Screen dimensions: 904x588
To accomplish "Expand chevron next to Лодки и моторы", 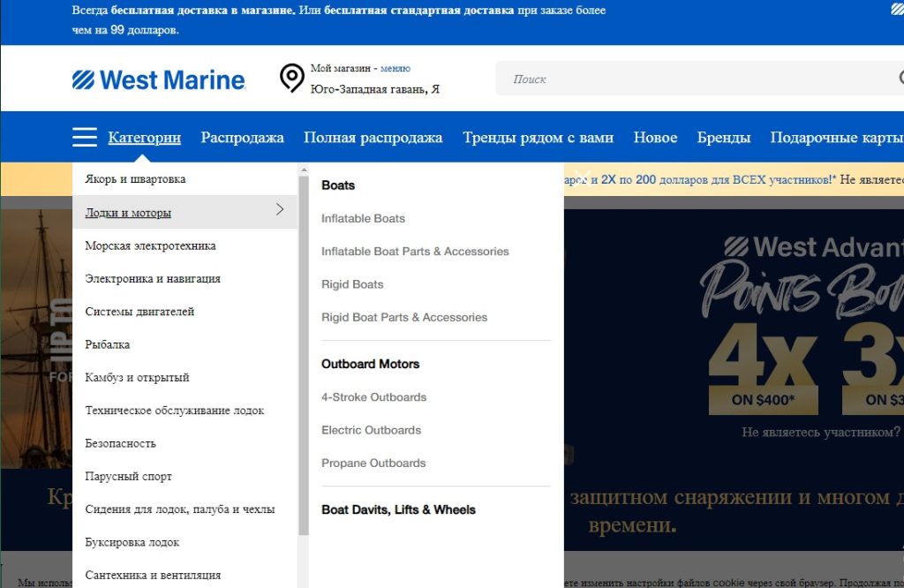I will [280, 209].
